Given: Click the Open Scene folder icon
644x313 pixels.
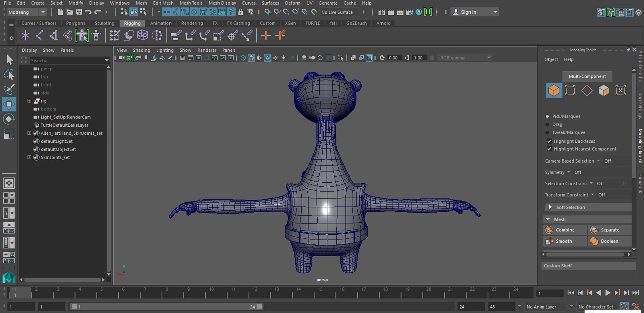Looking at the screenshot, I should point(70,12).
